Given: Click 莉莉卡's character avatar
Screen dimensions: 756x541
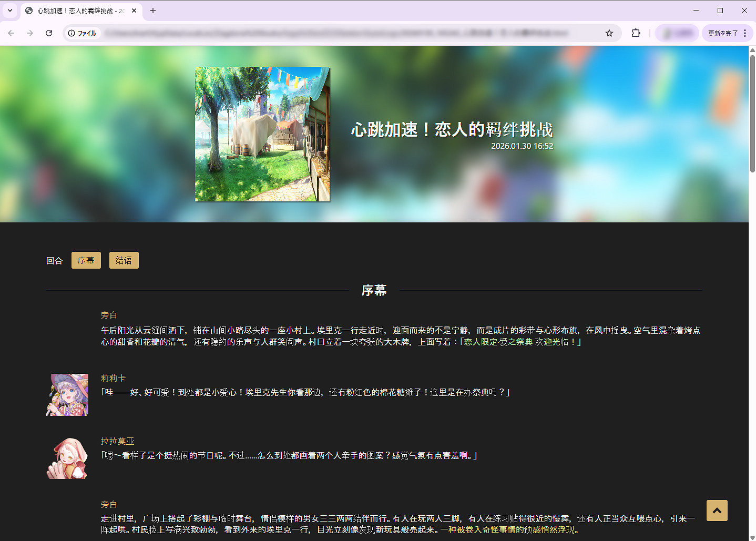Looking at the screenshot, I should pyautogui.click(x=67, y=394).
